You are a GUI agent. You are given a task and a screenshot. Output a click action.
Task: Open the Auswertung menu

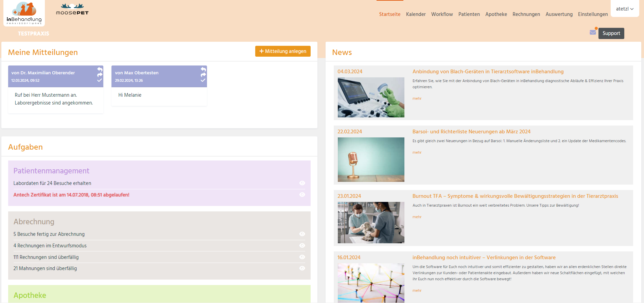[x=559, y=14]
